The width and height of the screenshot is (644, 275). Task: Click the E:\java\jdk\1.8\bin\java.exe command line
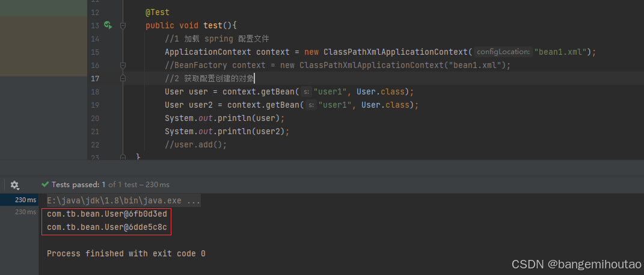[124, 200]
